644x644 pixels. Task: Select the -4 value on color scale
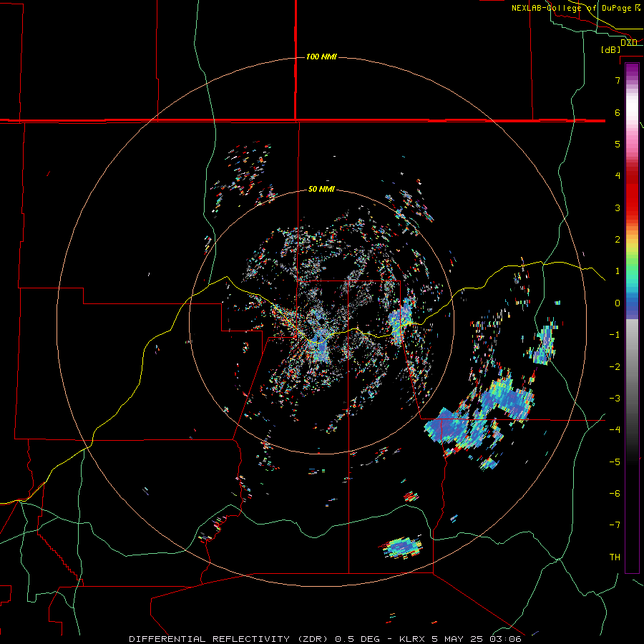pyautogui.click(x=615, y=430)
